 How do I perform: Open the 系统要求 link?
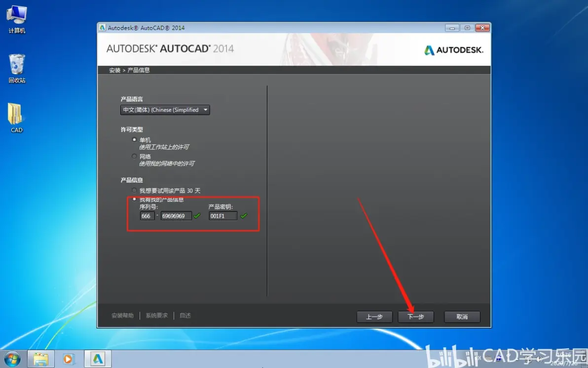157,316
